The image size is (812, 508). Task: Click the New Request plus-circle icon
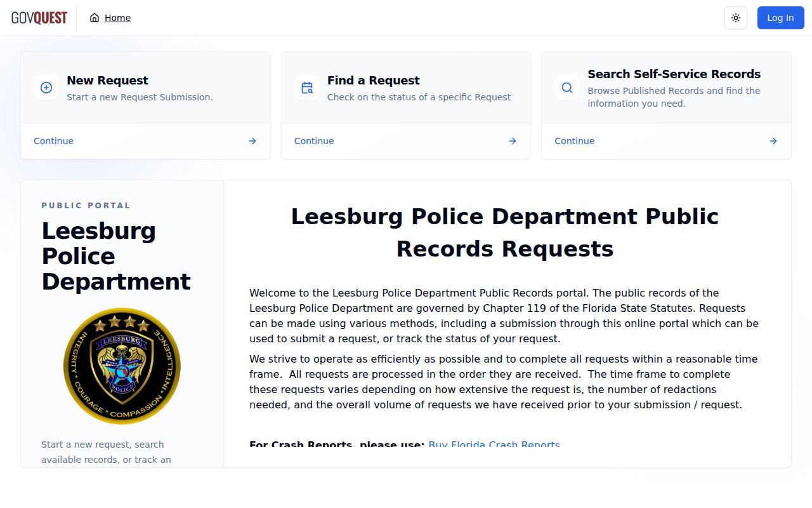[46, 88]
